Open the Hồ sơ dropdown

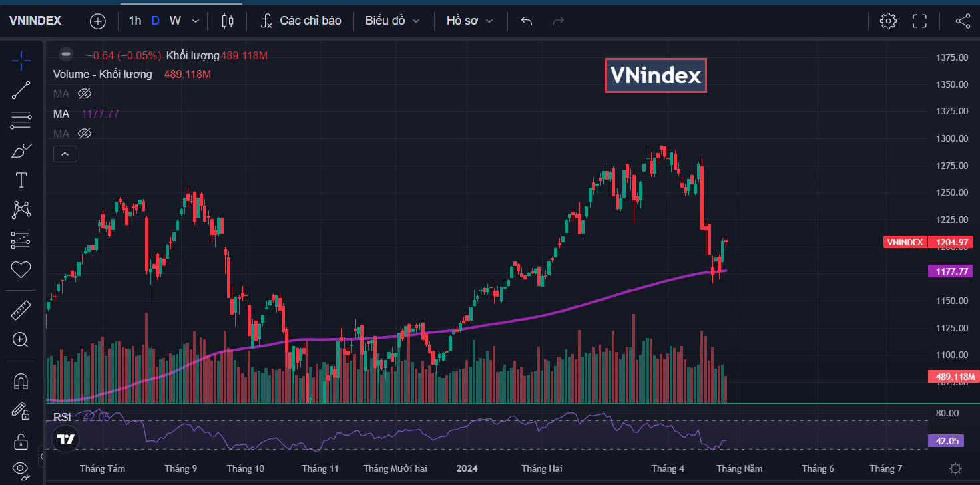point(469,21)
